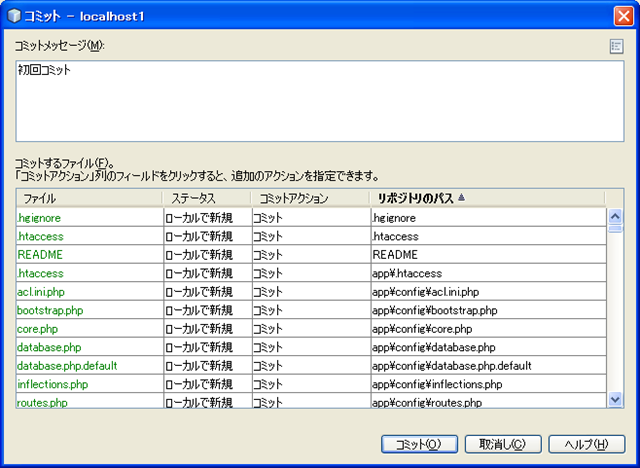This screenshot has width=640, height=468.
Task: Sort by ファイル column header
Action: [x=89, y=198]
